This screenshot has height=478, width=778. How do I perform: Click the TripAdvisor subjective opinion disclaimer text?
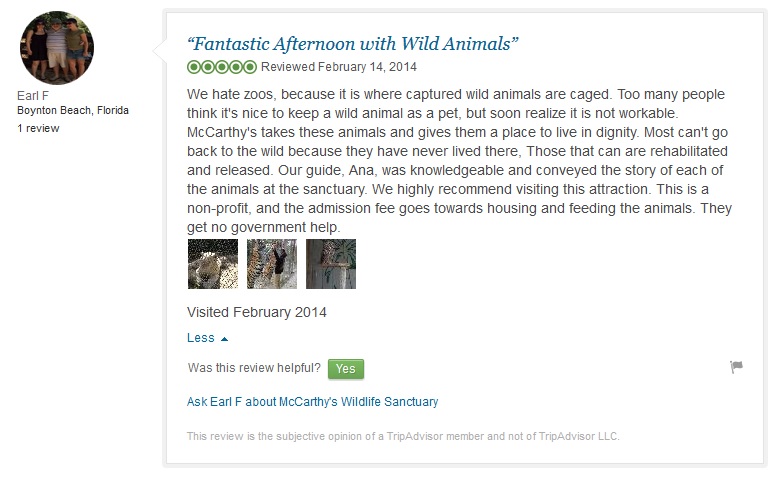click(403, 436)
